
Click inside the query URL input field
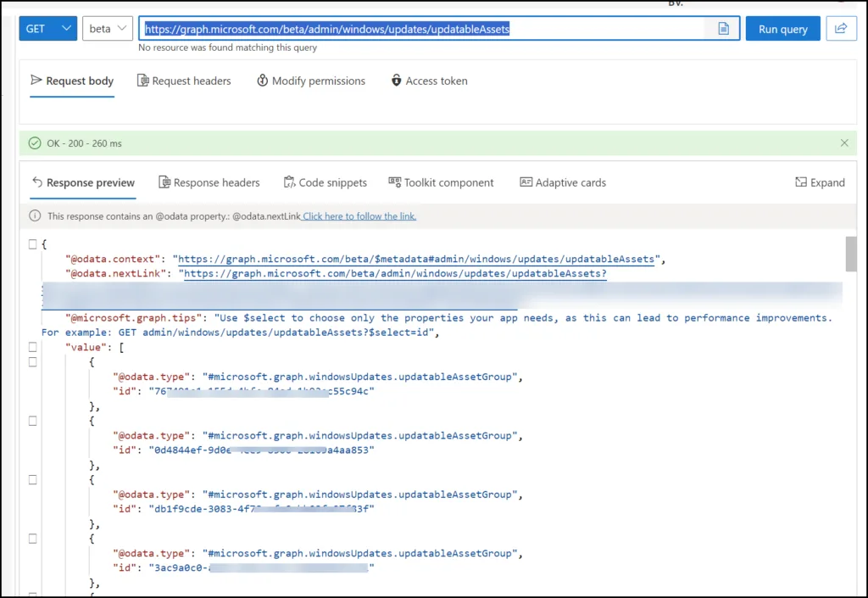[x=423, y=29]
